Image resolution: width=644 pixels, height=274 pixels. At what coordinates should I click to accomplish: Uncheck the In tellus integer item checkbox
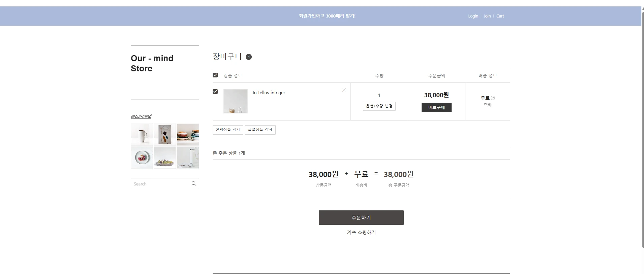215,92
